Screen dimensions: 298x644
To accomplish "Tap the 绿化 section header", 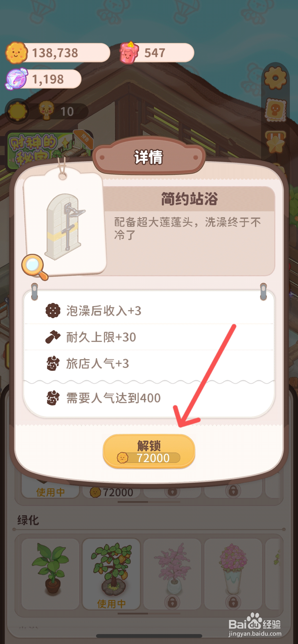I will point(28,520).
